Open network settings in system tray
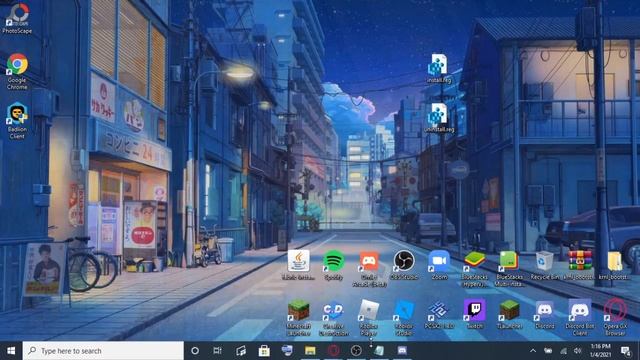The image size is (640, 360). tap(563, 351)
